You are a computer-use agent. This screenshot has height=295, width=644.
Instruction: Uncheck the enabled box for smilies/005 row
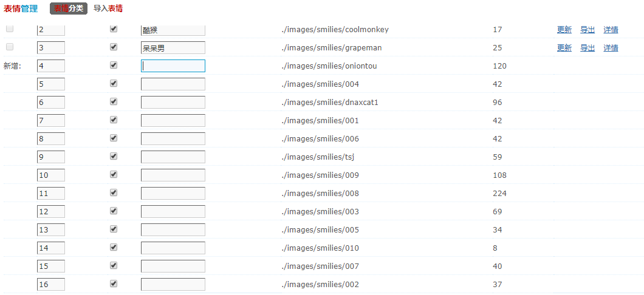[114, 229]
